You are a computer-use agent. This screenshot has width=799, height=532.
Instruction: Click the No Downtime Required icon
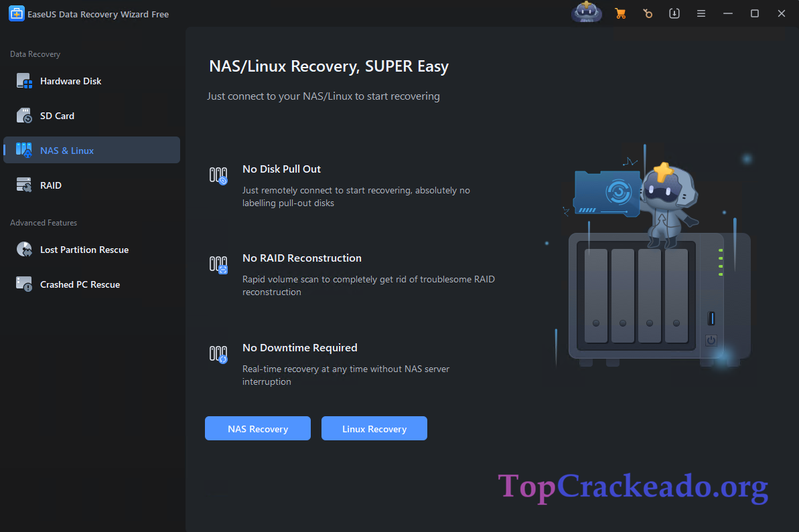(x=218, y=354)
